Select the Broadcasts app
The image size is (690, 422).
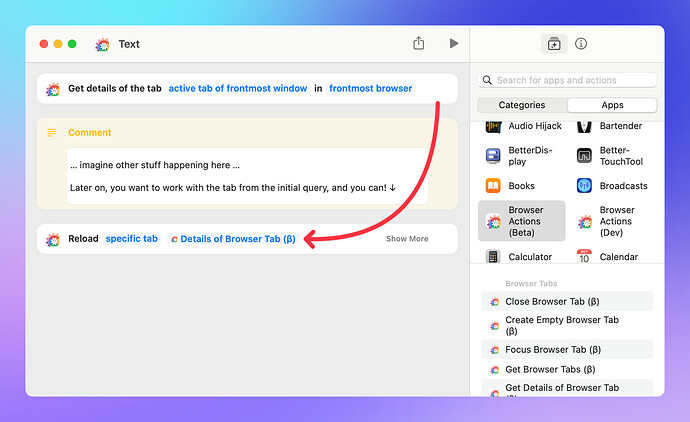[x=616, y=186]
